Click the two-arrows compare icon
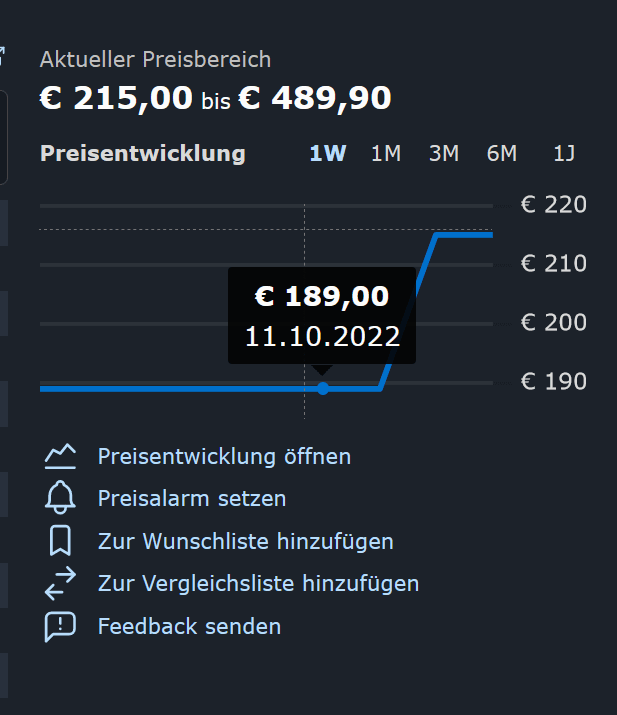 pyautogui.click(x=60, y=583)
